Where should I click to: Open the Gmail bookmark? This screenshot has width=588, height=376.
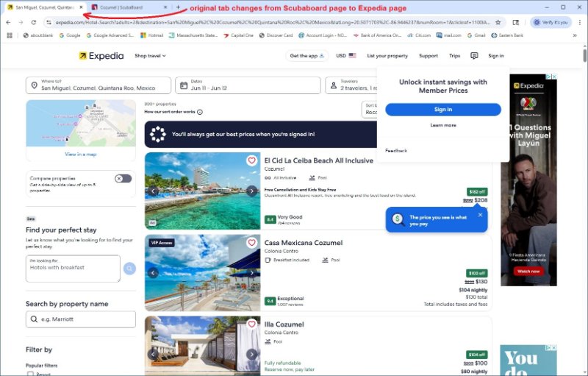point(476,35)
